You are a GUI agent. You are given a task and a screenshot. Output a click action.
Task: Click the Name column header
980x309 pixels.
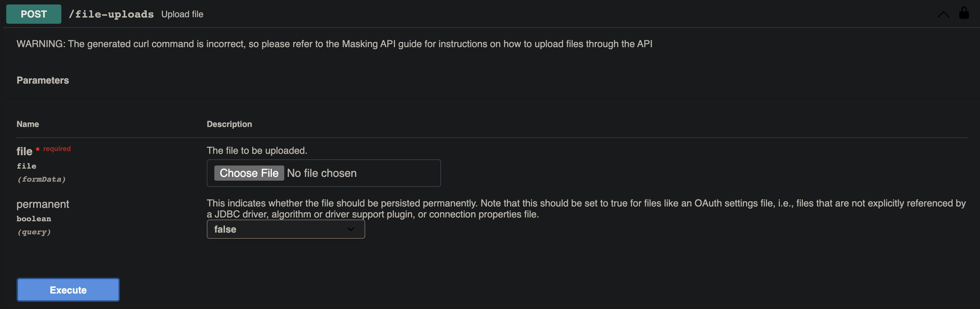click(28, 124)
